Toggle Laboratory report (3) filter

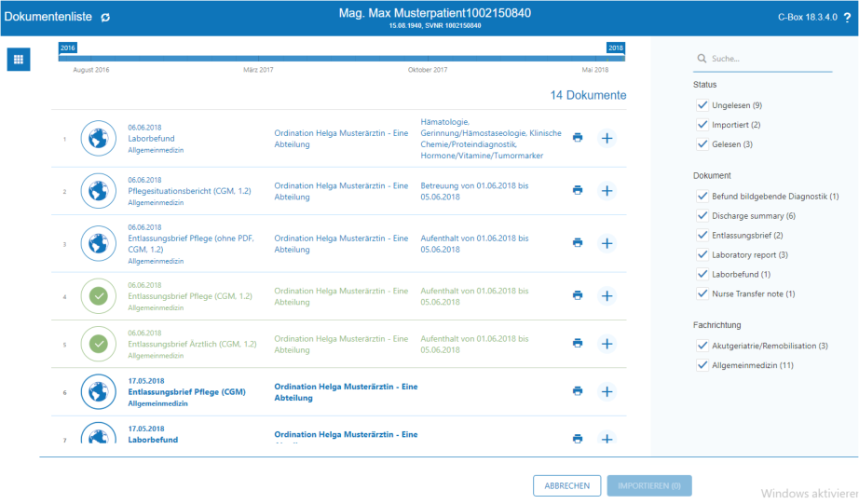tap(702, 254)
